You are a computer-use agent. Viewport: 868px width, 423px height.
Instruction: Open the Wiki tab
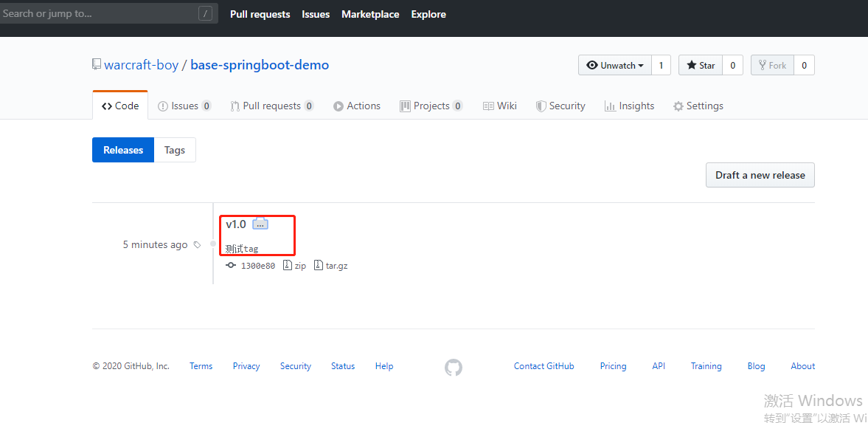click(499, 106)
